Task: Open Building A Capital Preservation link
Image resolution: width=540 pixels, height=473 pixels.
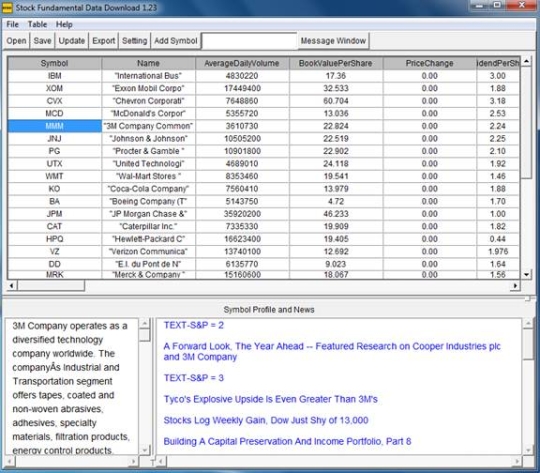Action: (x=287, y=441)
